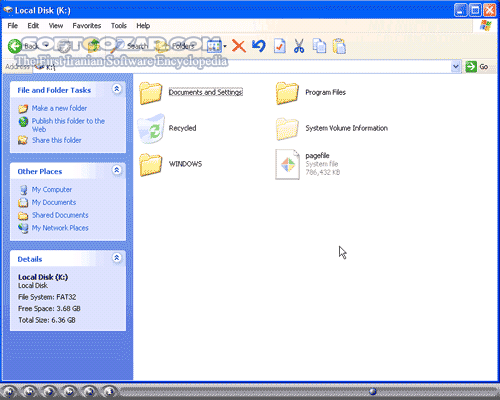Viewport: 500px width, 400px height.
Task: Click the green Go button
Action: tap(477, 67)
